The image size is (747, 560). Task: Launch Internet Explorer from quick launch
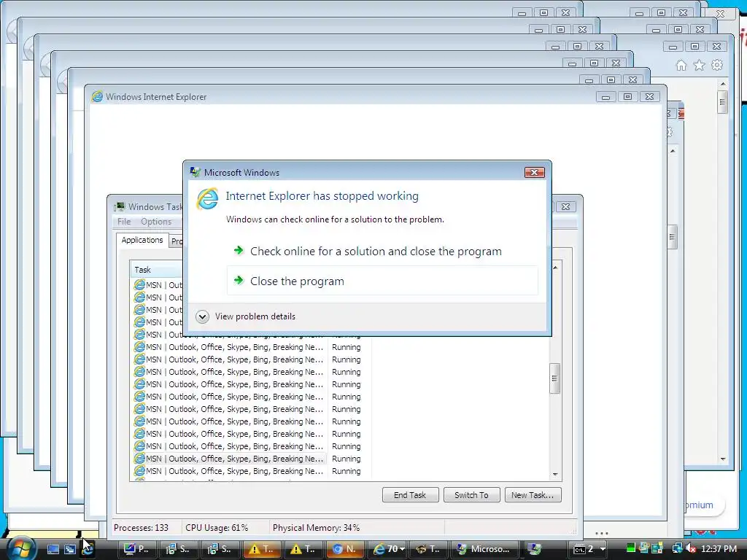88,549
